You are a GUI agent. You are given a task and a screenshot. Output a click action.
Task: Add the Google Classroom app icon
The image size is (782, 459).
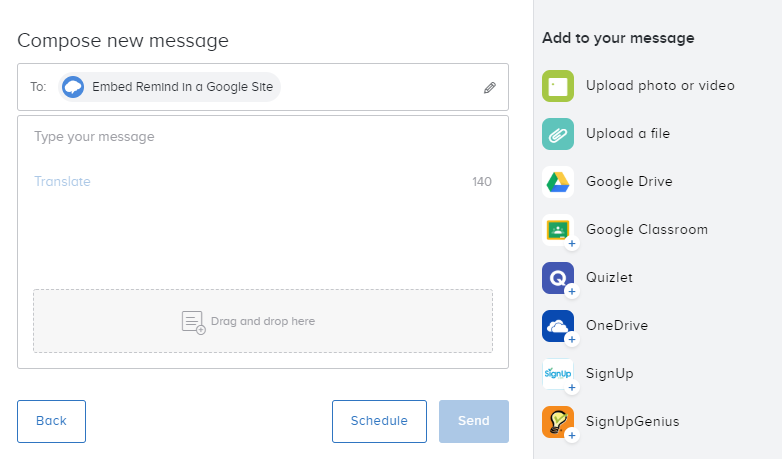pos(558,230)
